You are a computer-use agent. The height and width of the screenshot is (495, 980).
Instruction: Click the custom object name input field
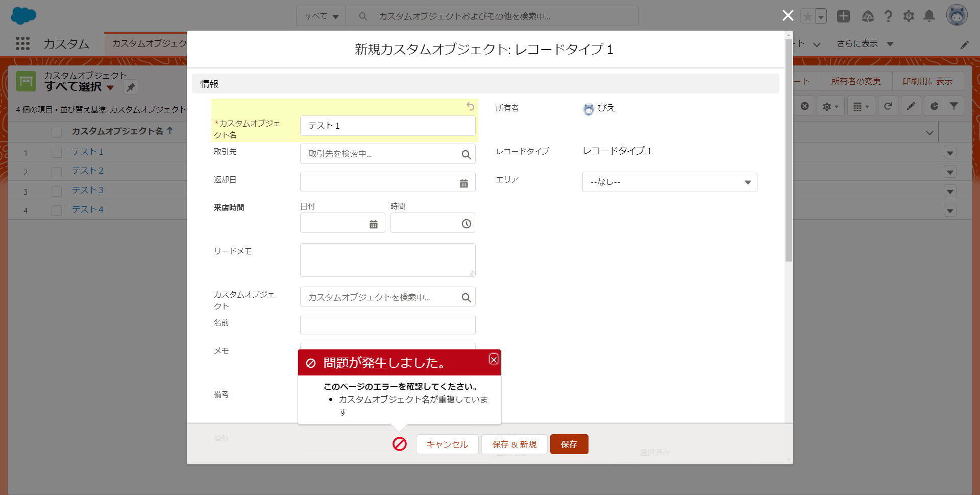[x=387, y=126]
